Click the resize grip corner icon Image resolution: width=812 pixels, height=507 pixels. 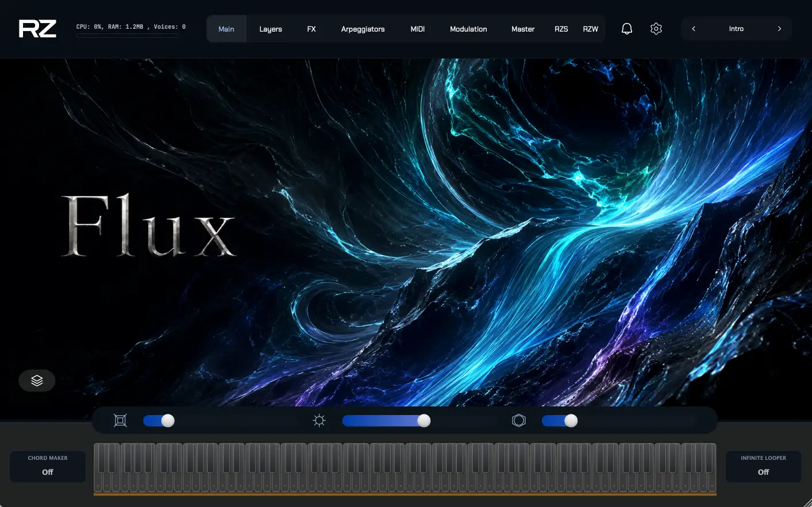(x=806, y=501)
